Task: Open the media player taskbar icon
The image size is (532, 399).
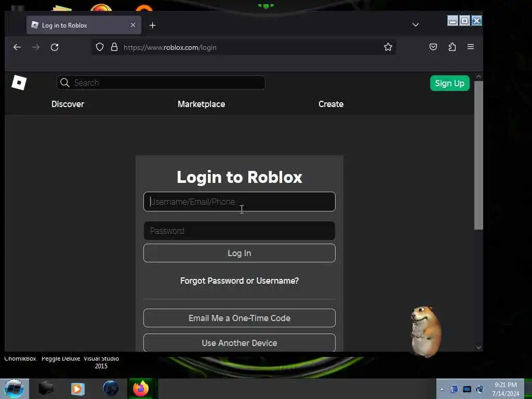Action: click(78, 389)
